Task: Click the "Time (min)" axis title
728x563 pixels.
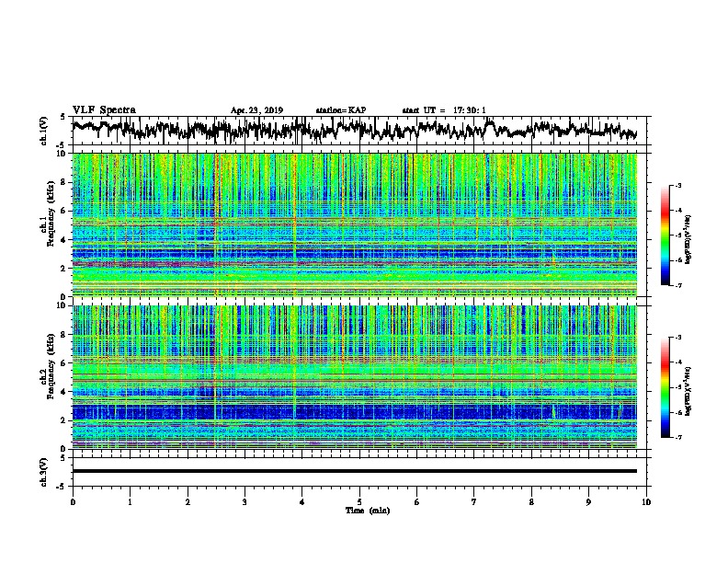Action: click(368, 511)
